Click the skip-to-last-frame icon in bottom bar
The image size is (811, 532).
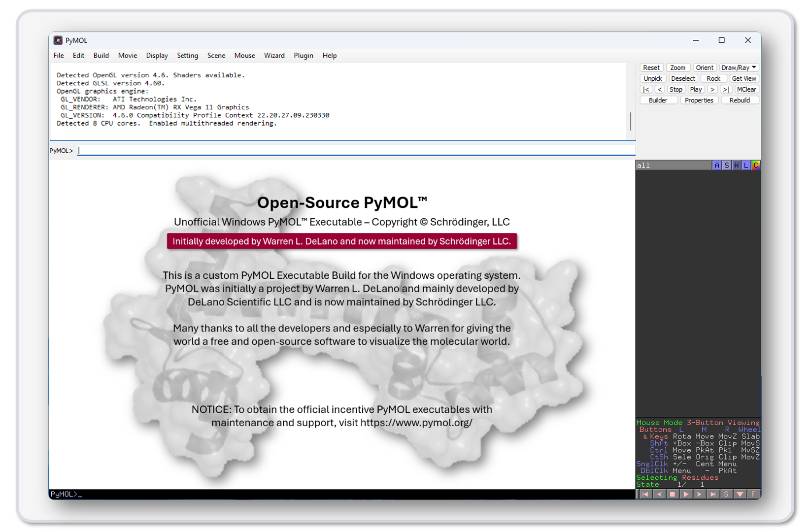[x=713, y=494]
